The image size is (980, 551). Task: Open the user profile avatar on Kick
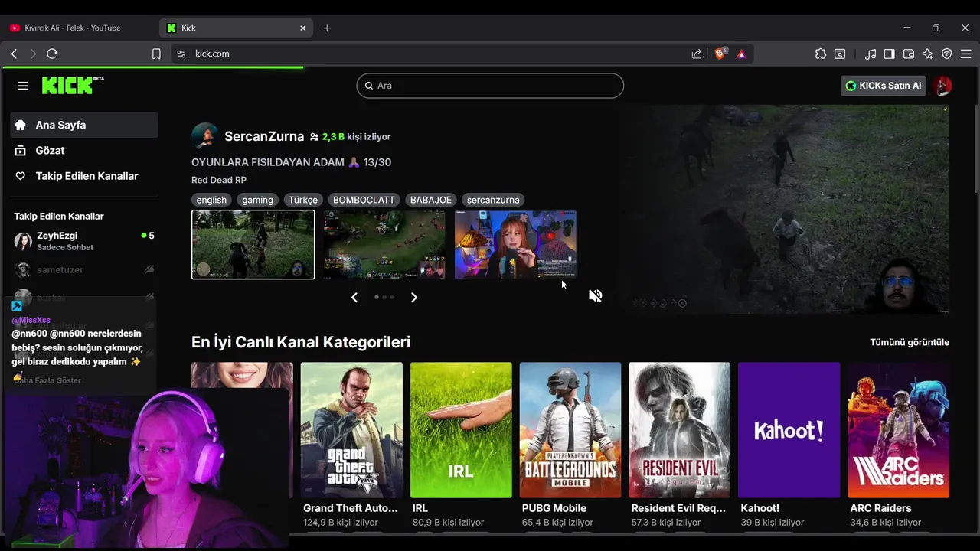tap(942, 86)
